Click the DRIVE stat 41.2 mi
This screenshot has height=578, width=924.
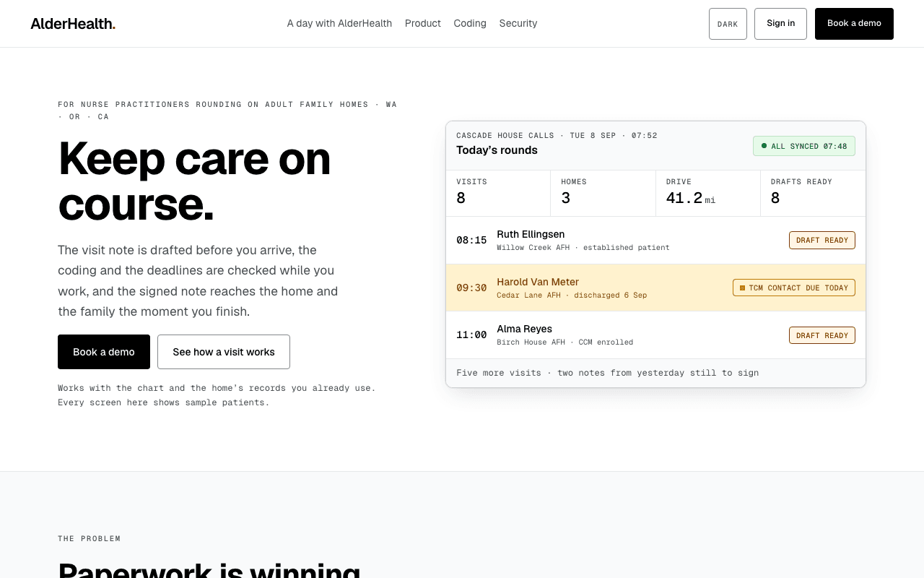pos(691,198)
